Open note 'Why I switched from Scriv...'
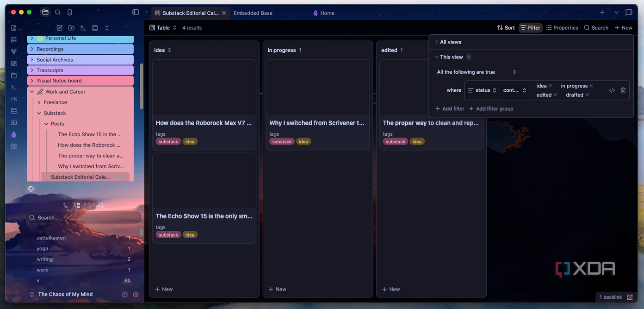Viewport: 644px width, 309px height. click(91, 166)
